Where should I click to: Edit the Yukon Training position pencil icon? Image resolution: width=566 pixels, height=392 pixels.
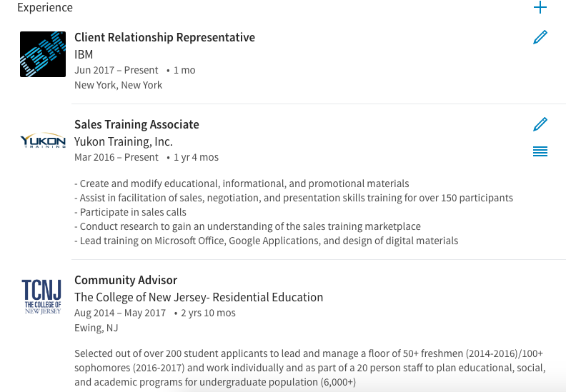[540, 124]
